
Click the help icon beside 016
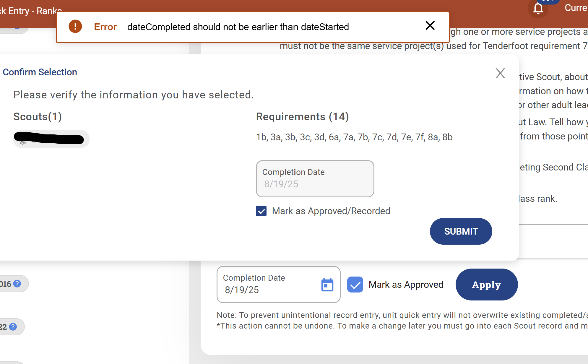pyautogui.click(x=17, y=284)
